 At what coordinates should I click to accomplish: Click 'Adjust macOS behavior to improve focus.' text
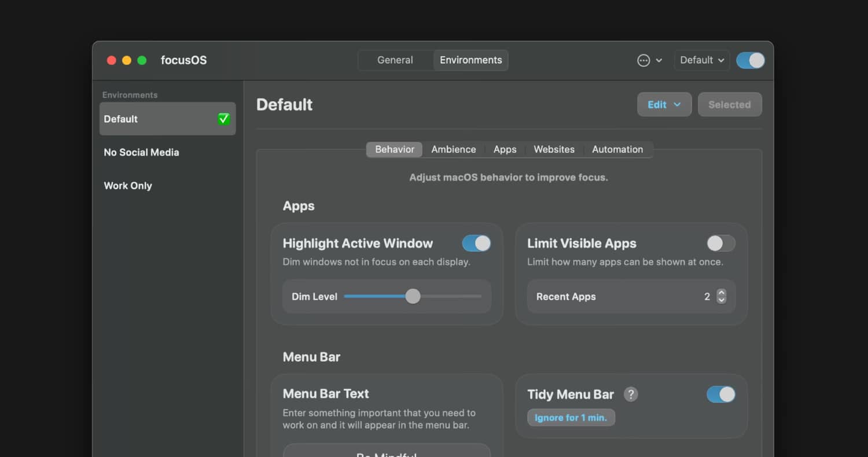[509, 178]
